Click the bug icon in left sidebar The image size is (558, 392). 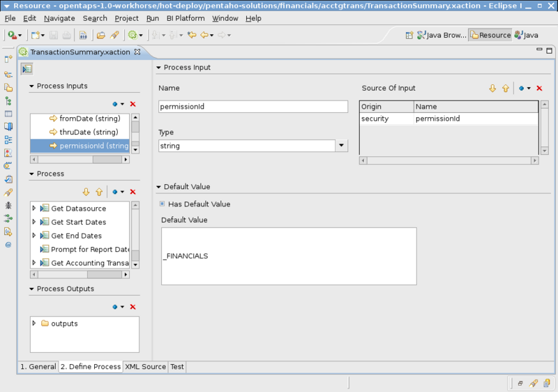tap(8, 205)
